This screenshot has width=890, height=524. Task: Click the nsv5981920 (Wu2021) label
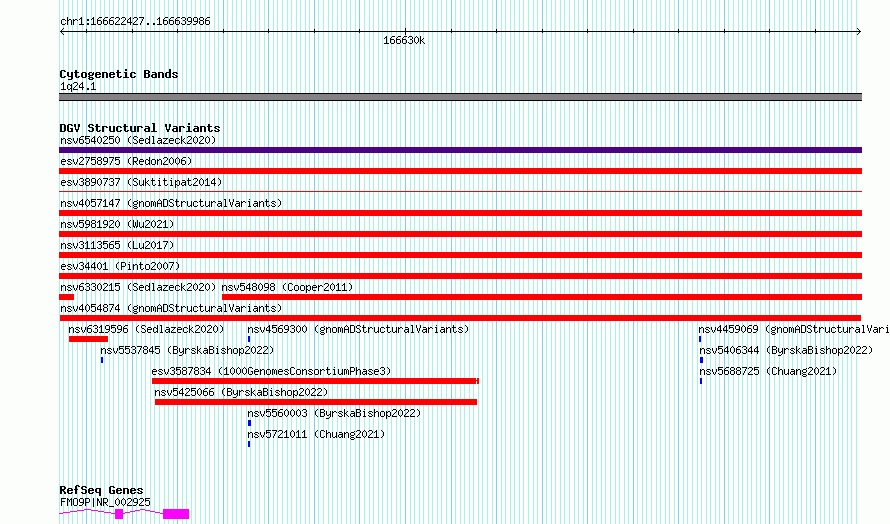(x=117, y=224)
